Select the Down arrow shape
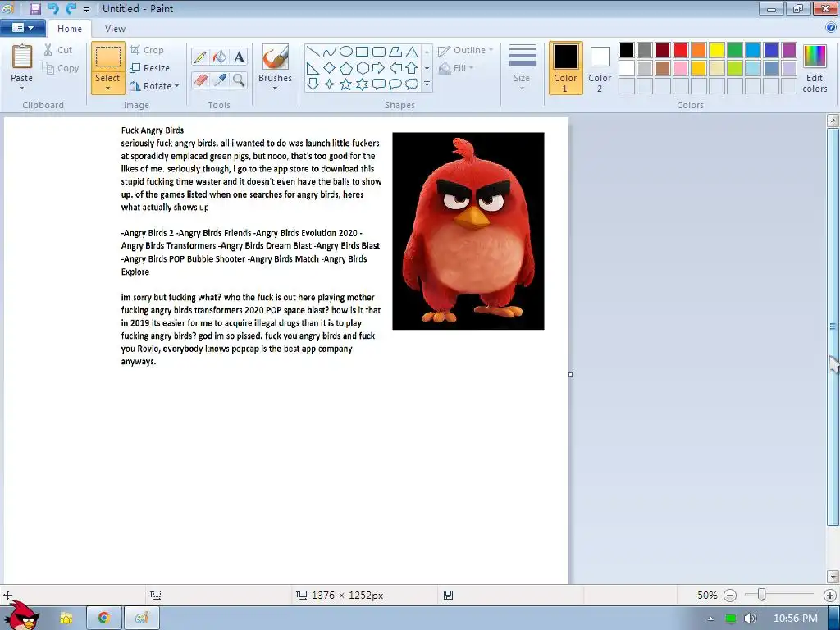The width and height of the screenshot is (840, 630). click(313, 84)
